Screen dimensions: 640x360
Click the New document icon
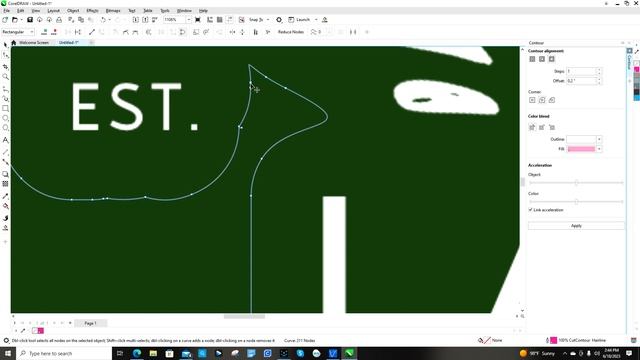[5, 20]
